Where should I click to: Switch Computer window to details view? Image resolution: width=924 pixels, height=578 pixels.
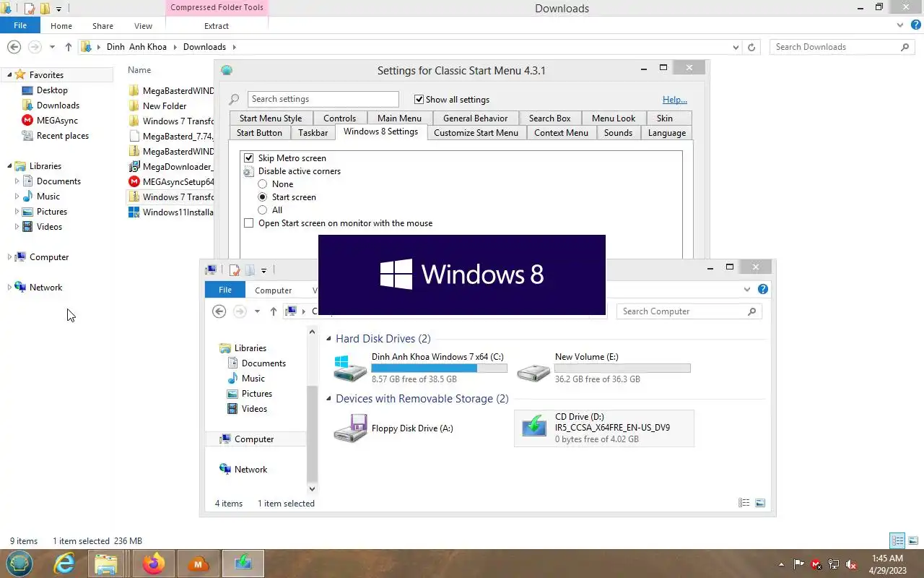click(x=744, y=503)
